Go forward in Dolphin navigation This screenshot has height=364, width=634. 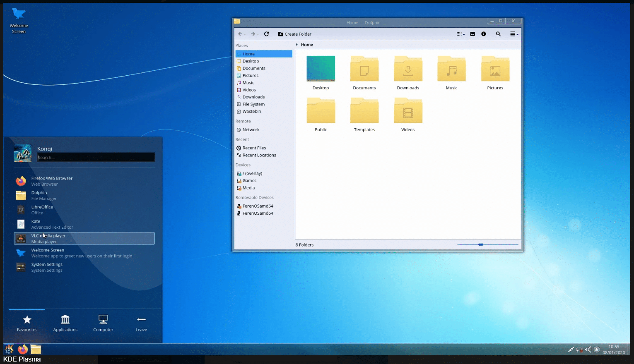[x=253, y=34]
